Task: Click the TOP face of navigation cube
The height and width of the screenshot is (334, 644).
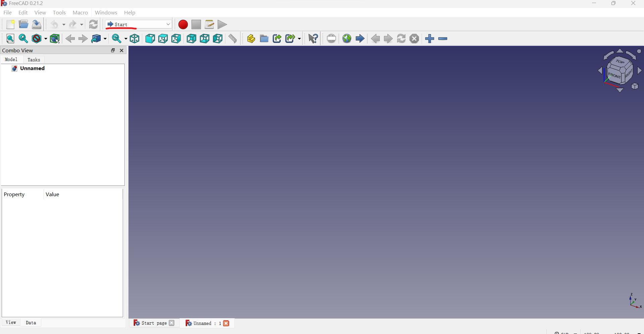Action: point(620,62)
